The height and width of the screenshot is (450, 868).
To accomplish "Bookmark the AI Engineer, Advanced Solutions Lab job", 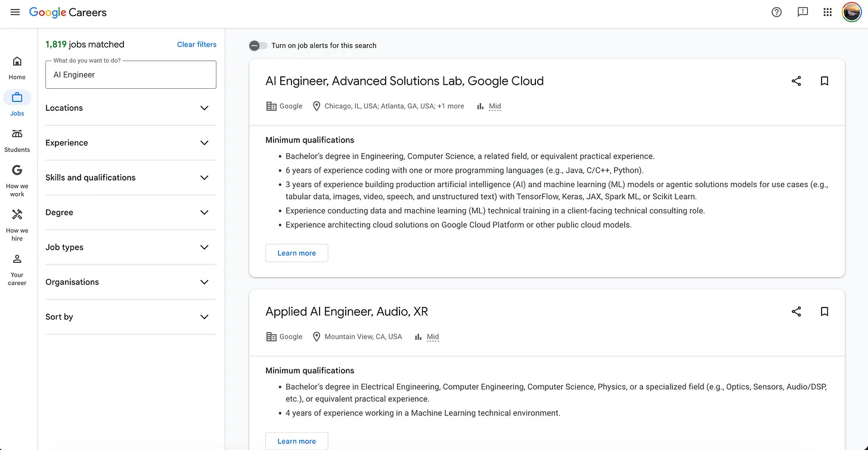I will click(824, 81).
